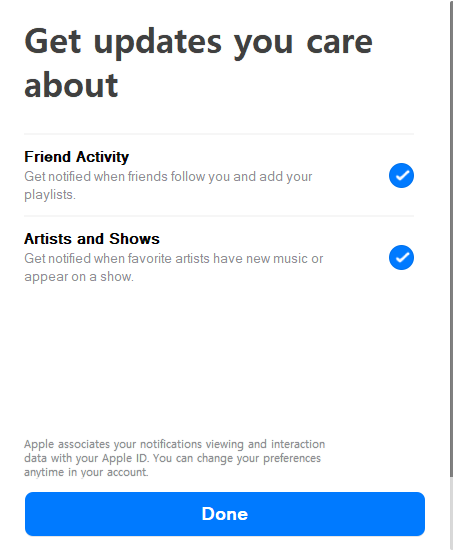Viewport: 453px width, 550px height.
Task: Click the Apple ID notifications disclaimer text
Action: coord(174,458)
